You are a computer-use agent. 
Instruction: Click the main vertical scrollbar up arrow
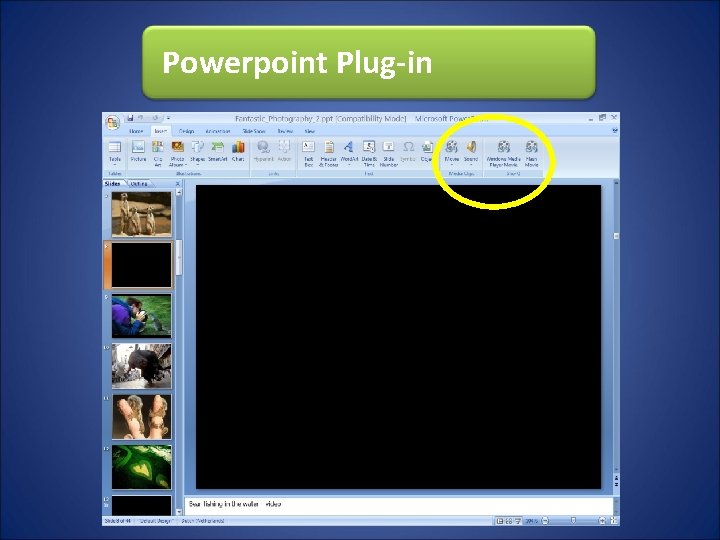coord(616,183)
